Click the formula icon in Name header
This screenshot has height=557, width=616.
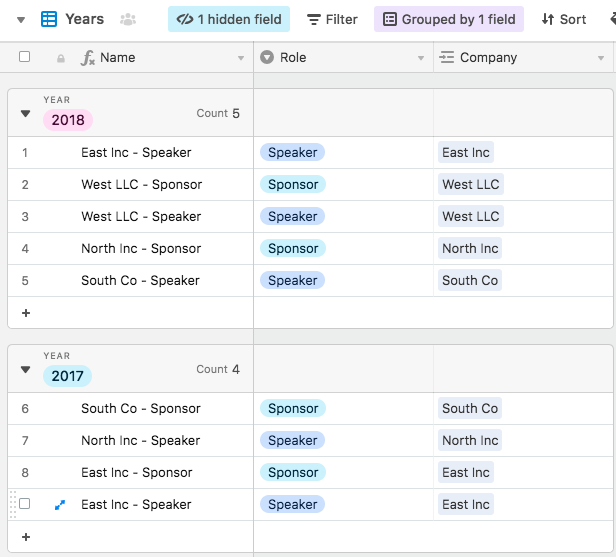(x=88, y=58)
